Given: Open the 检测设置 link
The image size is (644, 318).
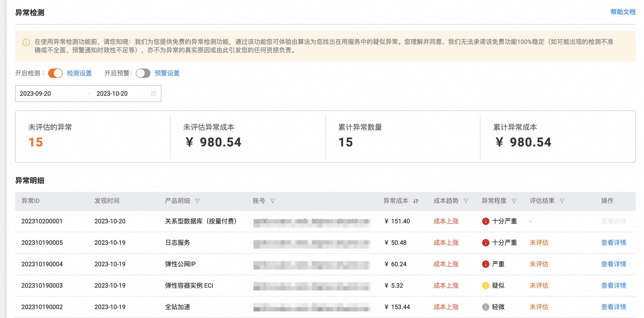Looking at the screenshot, I should 79,73.
